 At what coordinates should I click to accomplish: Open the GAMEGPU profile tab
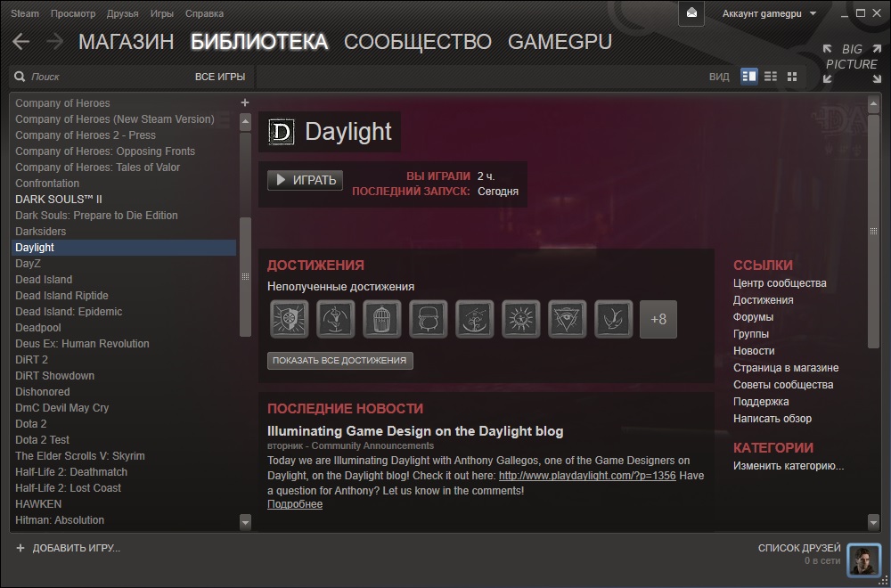click(560, 42)
